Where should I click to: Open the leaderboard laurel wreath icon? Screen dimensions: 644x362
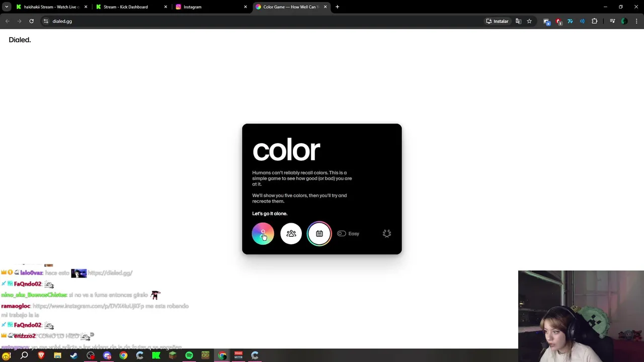[387, 234]
